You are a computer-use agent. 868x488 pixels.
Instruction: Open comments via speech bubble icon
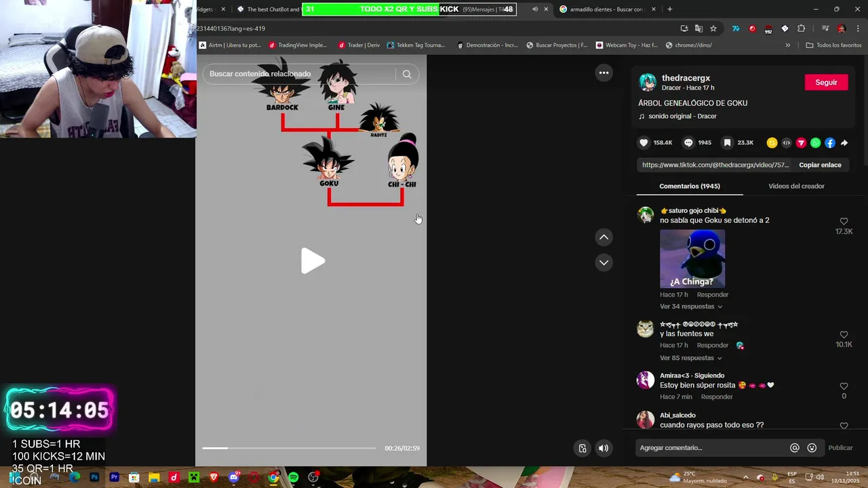(688, 143)
